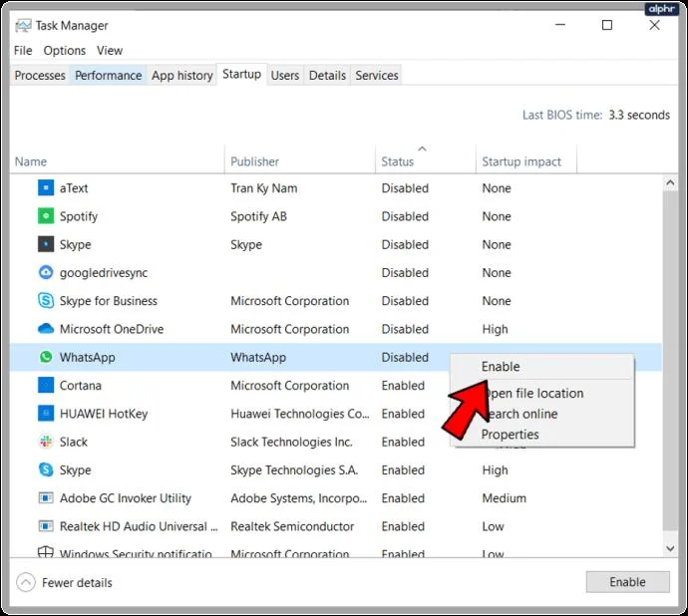Switch to the Users tab

pyautogui.click(x=285, y=76)
